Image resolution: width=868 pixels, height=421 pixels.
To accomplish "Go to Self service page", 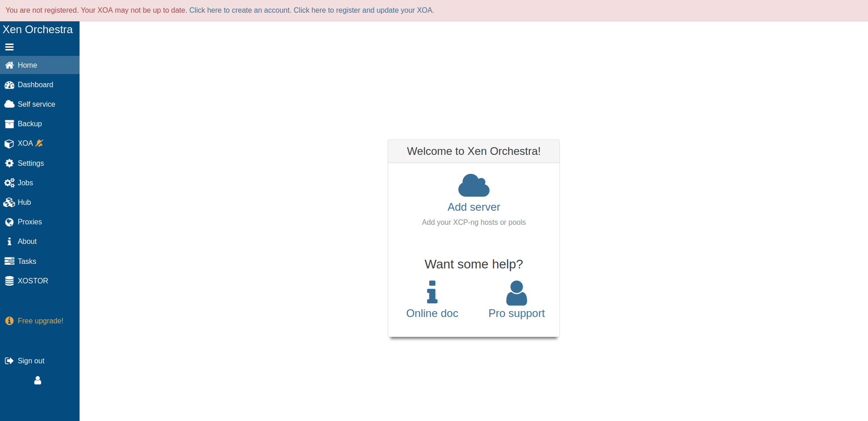I will [36, 104].
